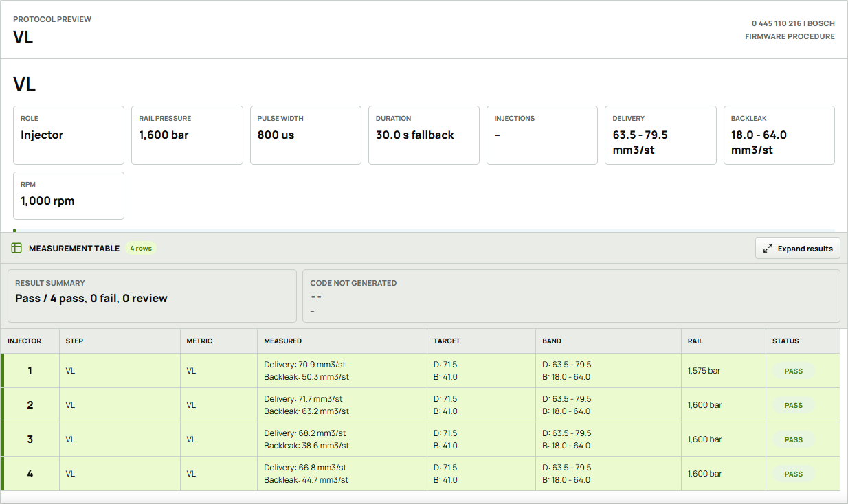Click measured Delivery 66.8 mm3/st value
This screenshot has width=848, height=504.
pyautogui.click(x=304, y=468)
